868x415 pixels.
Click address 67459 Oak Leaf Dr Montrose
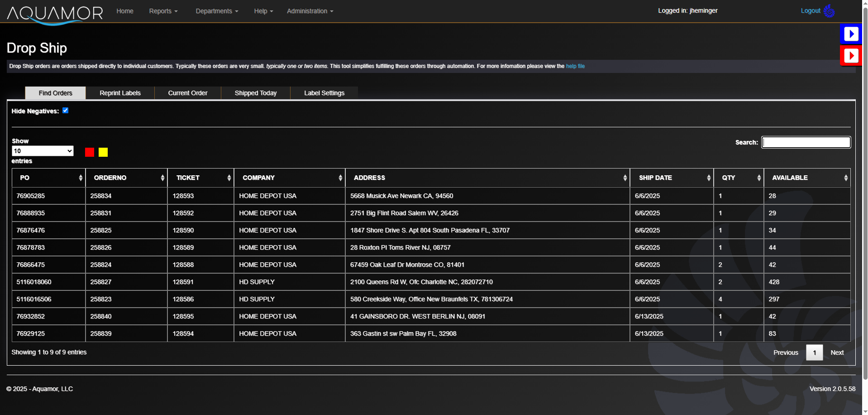407,265
